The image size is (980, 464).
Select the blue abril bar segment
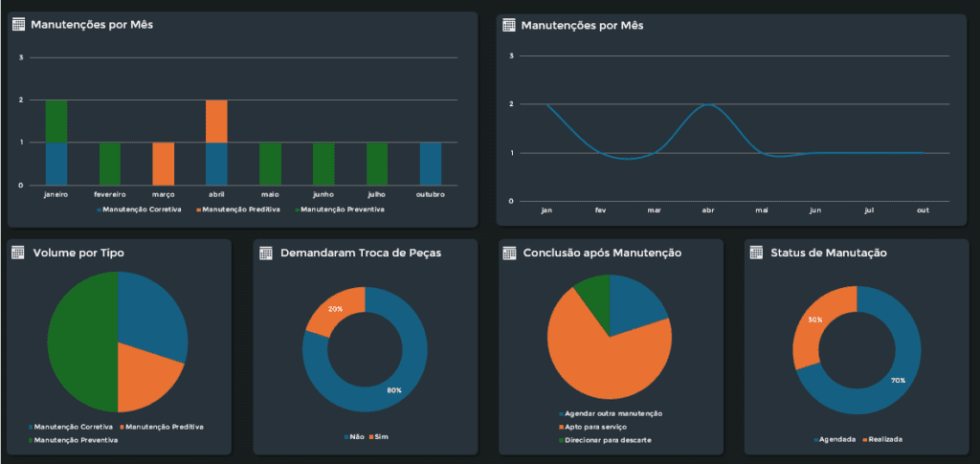[x=217, y=164]
